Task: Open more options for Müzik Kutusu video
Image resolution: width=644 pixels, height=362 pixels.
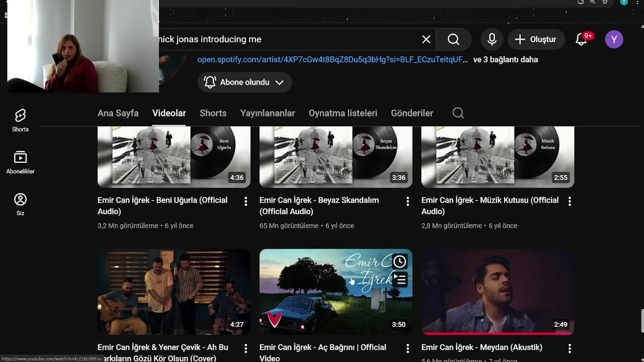Action: [570, 202]
